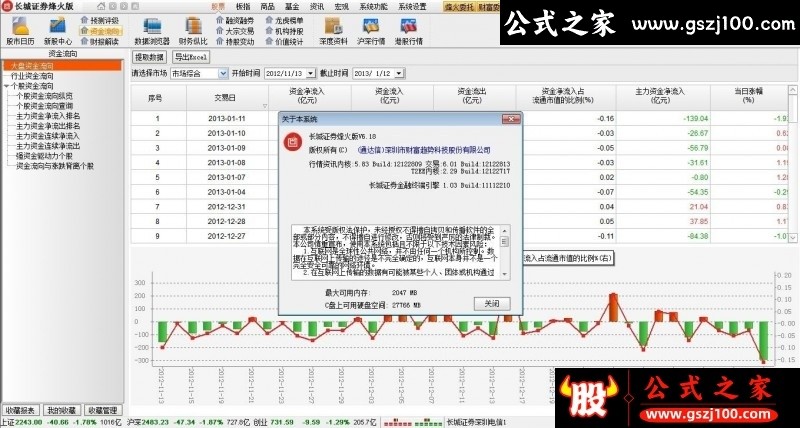The width and height of the screenshot is (800, 428).
Task: Switch to the 我的收藏 bottom tab
Action: coord(62,410)
